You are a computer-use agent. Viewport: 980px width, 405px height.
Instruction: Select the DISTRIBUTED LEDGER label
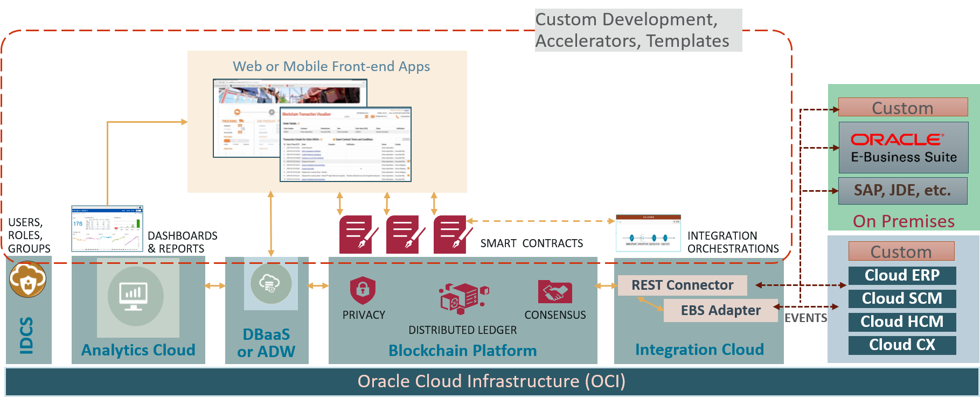click(x=463, y=330)
